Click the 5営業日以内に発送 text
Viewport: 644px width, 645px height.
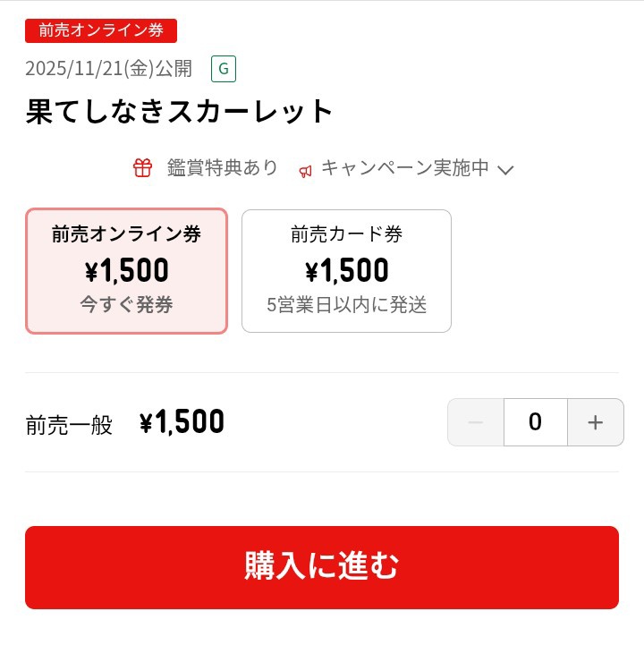coord(346,305)
